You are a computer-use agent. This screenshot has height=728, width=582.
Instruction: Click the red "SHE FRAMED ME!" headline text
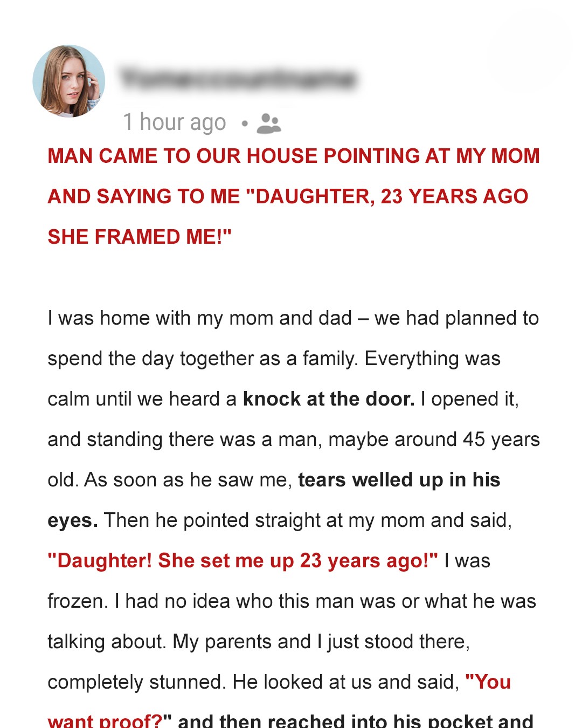click(x=139, y=237)
